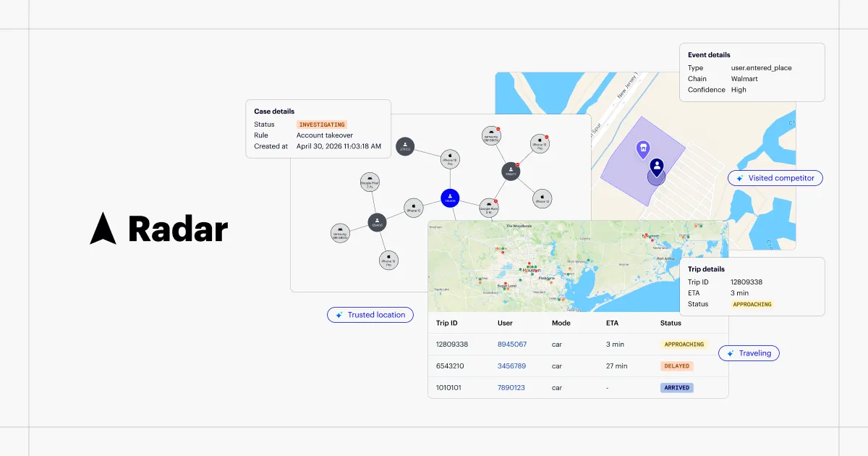The width and height of the screenshot is (868, 456).
Task: Click the April 30, 2026 created-at timestamp
Action: pos(339,146)
